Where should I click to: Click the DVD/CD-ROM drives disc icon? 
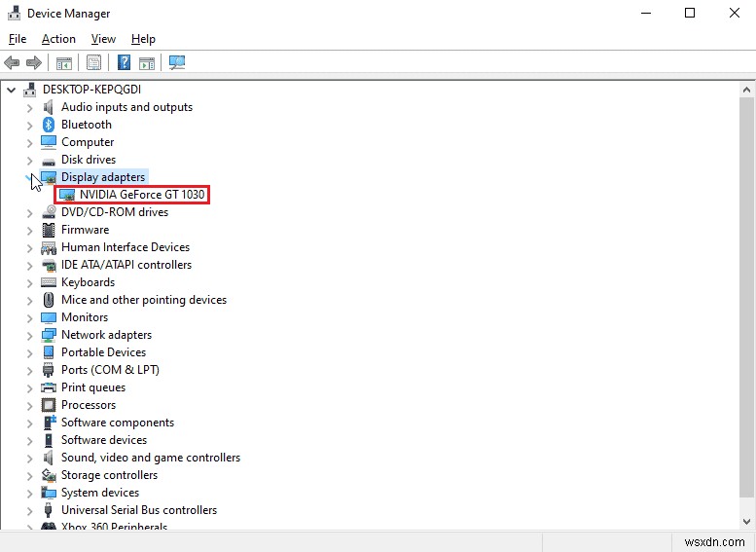49,212
